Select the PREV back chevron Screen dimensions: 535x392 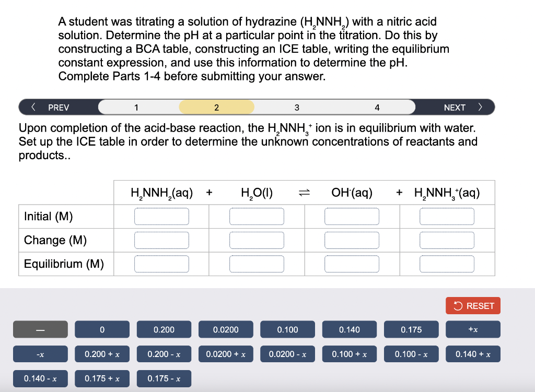pyautogui.click(x=33, y=107)
